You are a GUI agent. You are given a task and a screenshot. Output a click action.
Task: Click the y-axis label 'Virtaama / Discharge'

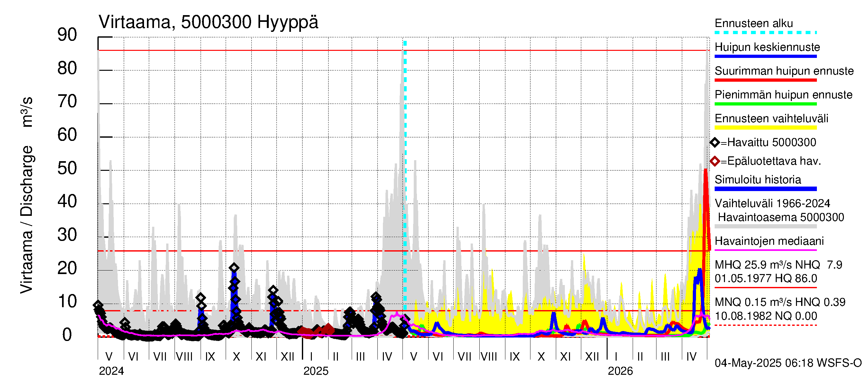(27, 219)
